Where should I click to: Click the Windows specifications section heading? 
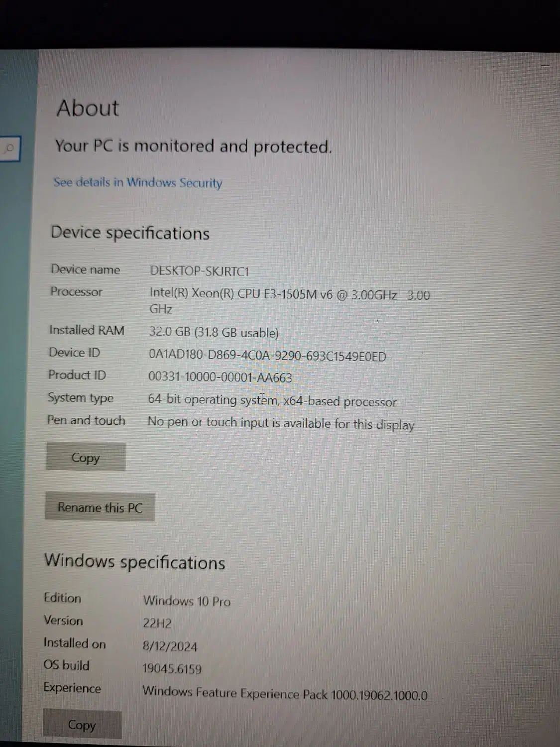click(x=135, y=562)
